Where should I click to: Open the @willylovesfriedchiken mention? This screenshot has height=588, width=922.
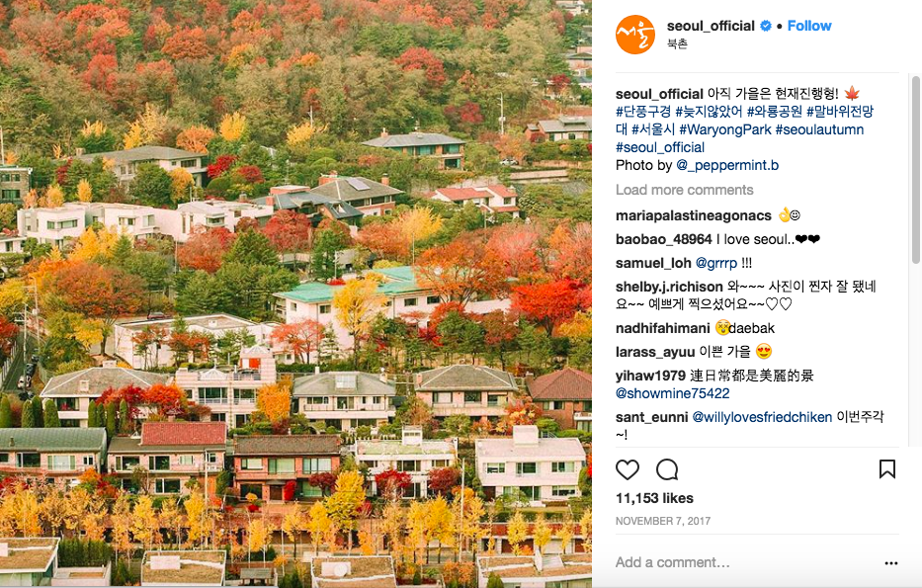762,417
